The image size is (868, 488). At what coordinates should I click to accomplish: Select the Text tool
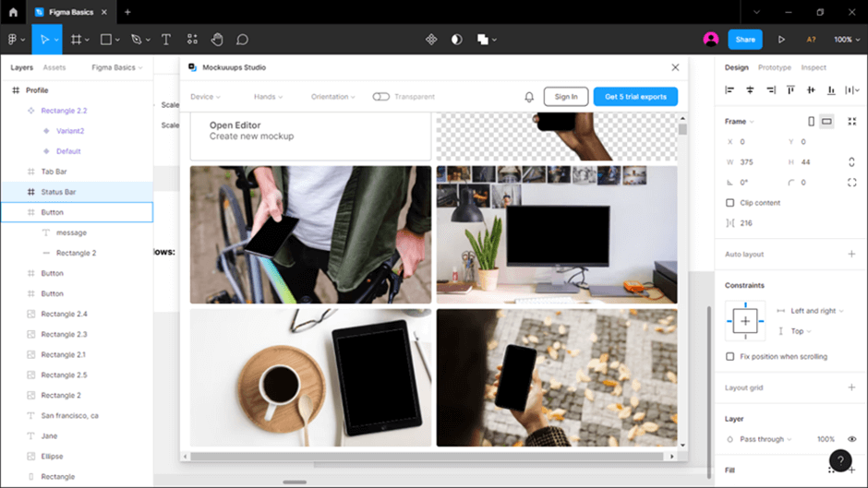[x=166, y=40]
